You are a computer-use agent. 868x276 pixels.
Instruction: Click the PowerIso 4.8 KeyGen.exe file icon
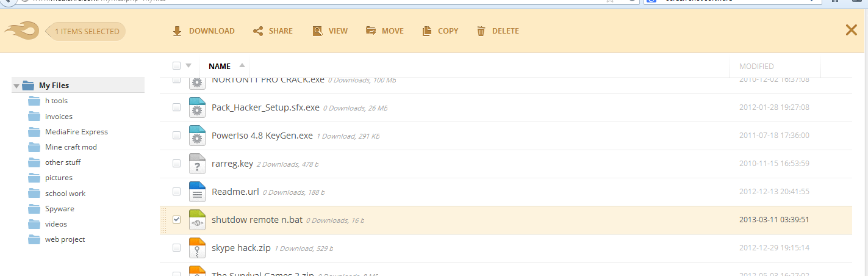pos(197,136)
